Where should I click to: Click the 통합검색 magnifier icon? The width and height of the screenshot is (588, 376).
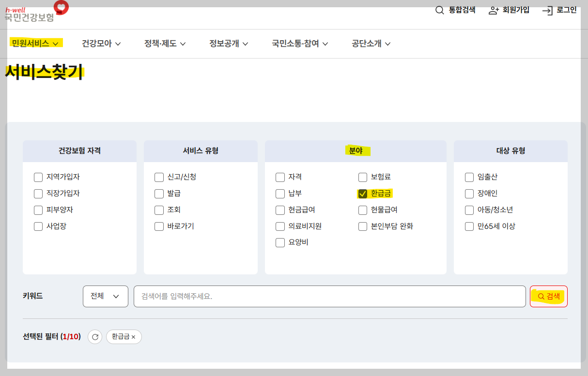click(x=439, y=10)
